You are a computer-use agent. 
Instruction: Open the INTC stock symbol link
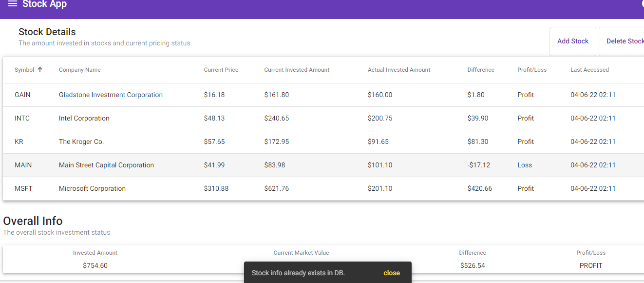coord(21,118)
